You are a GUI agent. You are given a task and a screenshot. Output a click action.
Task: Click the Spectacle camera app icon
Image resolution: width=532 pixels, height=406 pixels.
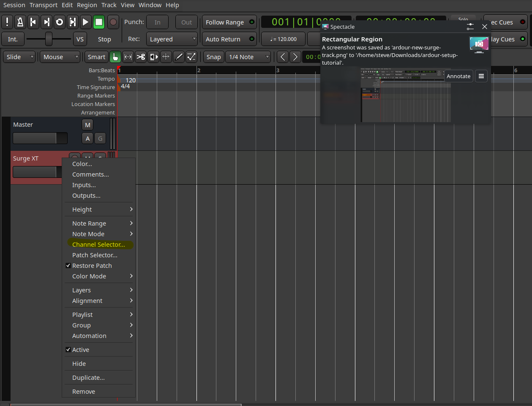coord(479,44)
